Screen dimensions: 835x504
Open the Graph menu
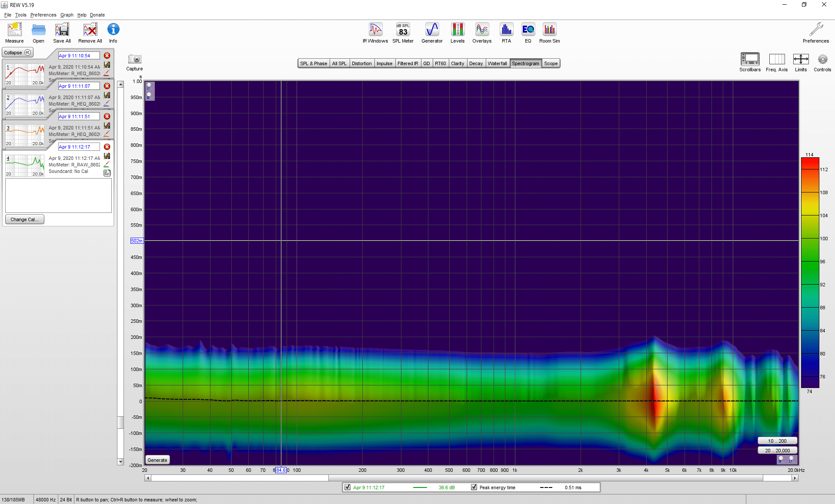[67, 15]
